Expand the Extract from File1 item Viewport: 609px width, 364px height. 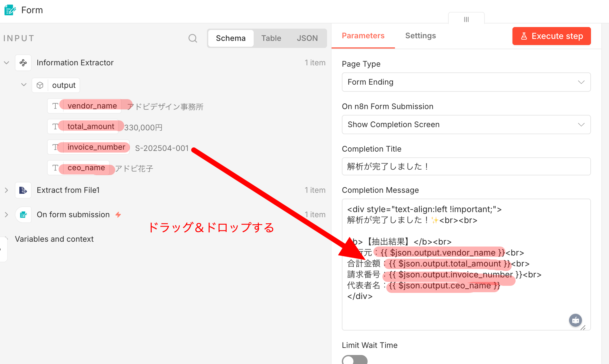pos(6,190)
